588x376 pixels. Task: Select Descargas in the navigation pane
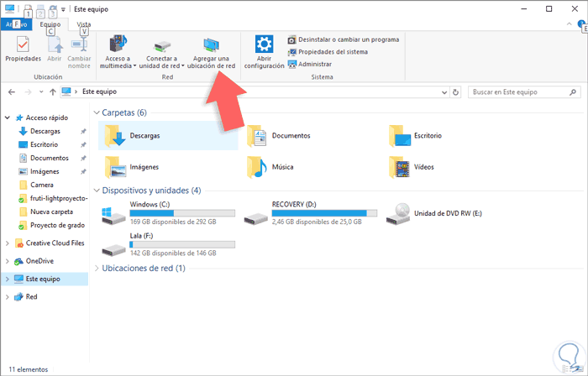point(45,131)
